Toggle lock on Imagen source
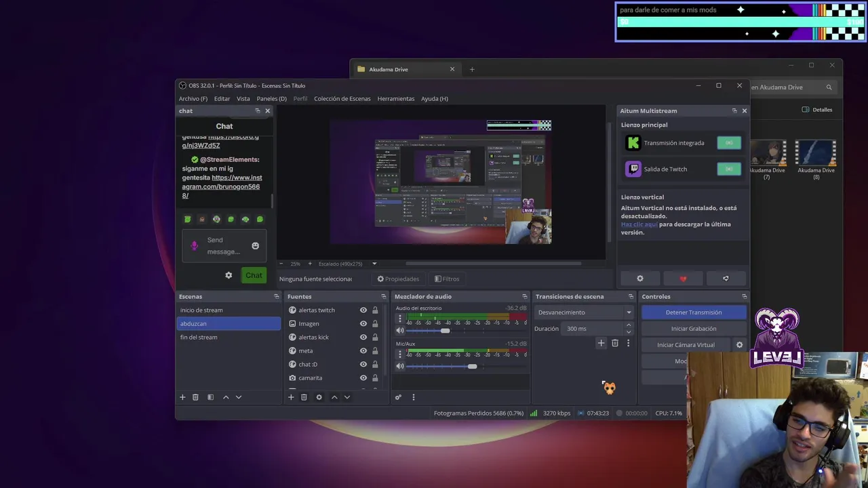 click(375, 323)
